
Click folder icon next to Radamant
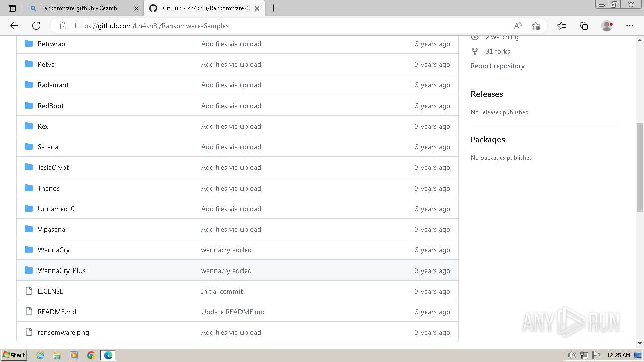point(29,85)
